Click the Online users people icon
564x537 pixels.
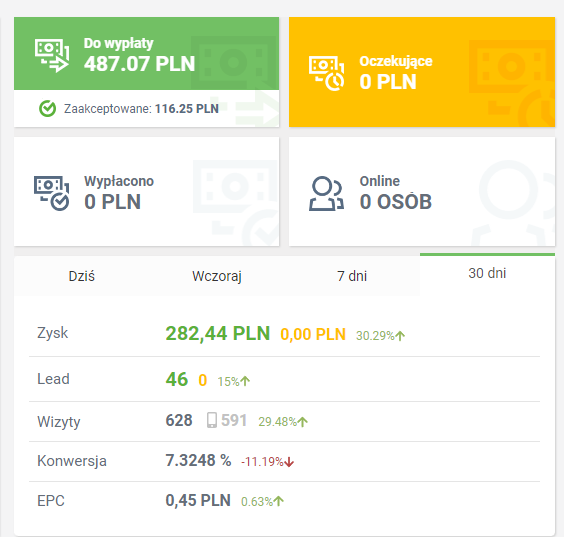[x=327, y=193]
